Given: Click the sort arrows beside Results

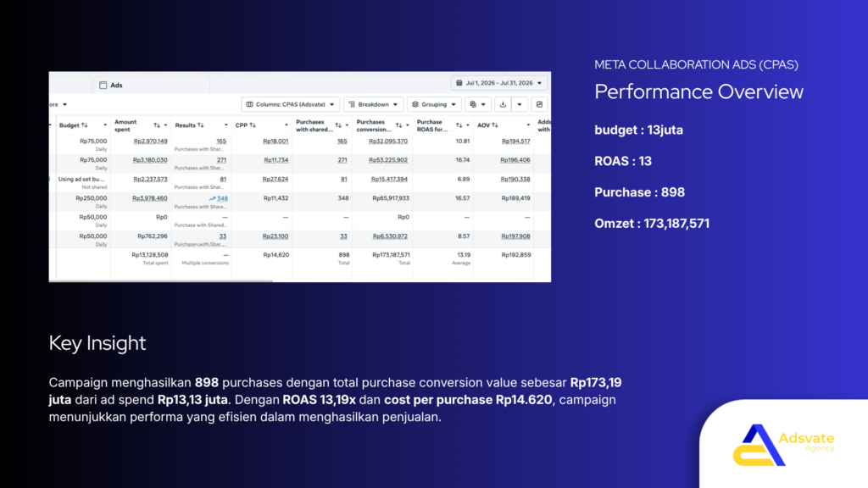Looking at the screenshot, I should (x=200, y=125).
